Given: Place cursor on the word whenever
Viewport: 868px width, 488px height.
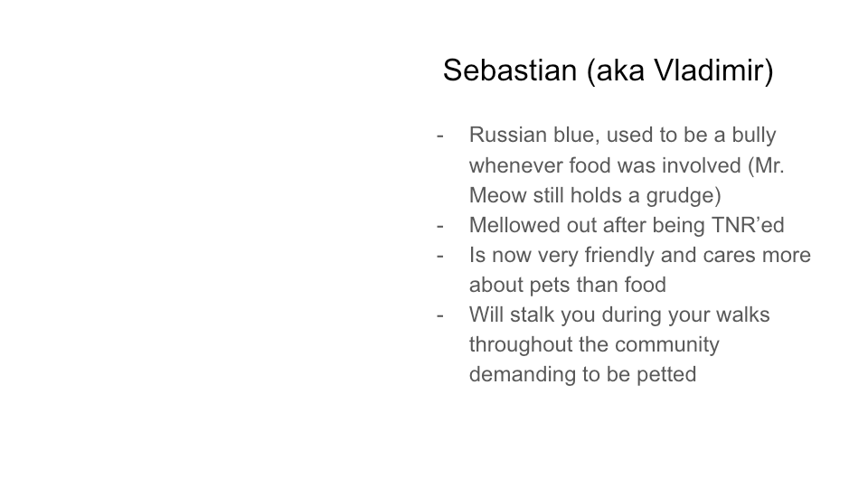Looking at the screenshot, I should pos(516,164).
